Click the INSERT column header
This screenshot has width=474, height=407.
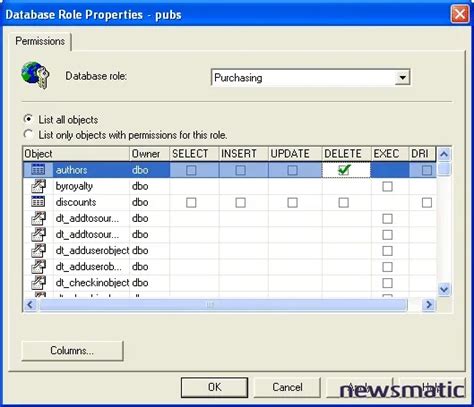tap(243, 154)
